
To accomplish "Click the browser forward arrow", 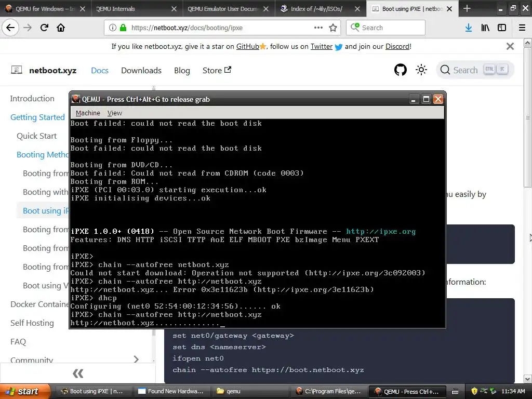I will click(x=28, y=28).
